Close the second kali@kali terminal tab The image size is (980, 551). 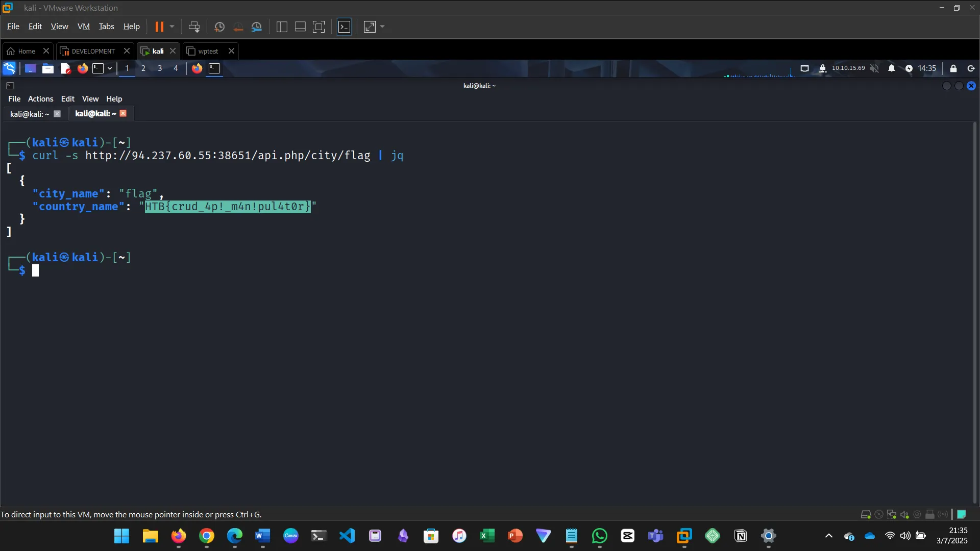click(123, 113)
